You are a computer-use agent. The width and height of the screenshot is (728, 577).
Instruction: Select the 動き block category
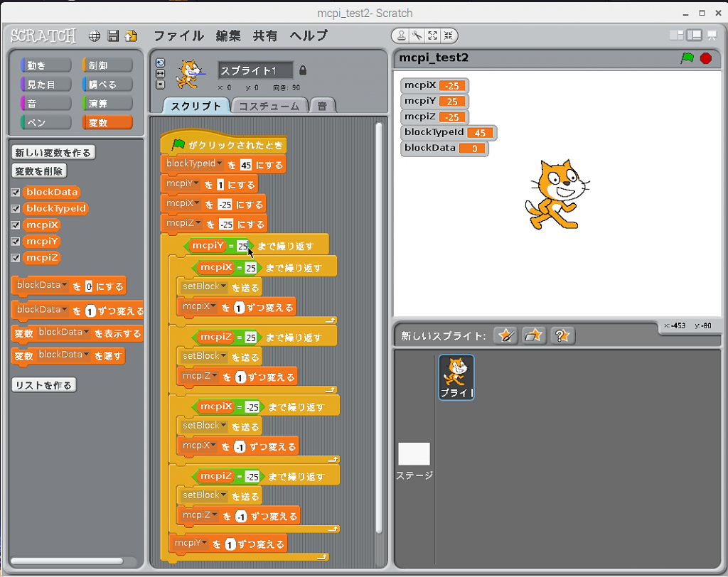click(46, 65)
